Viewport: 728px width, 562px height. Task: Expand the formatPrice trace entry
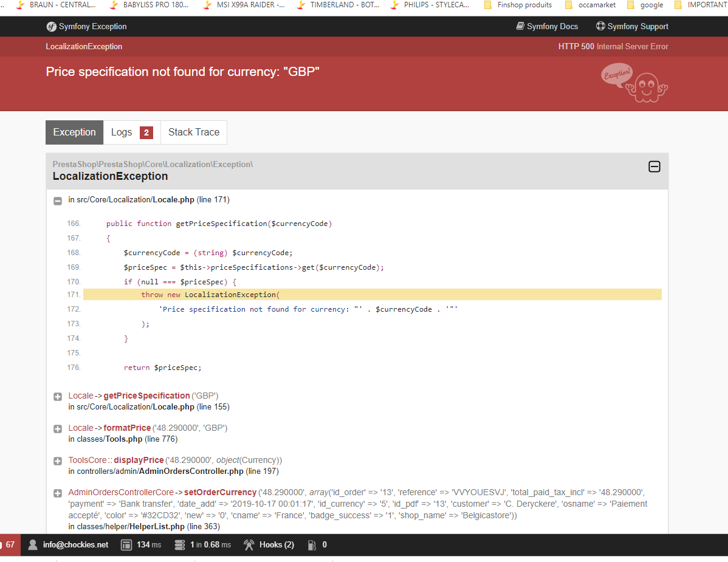(x=58, y=429)
